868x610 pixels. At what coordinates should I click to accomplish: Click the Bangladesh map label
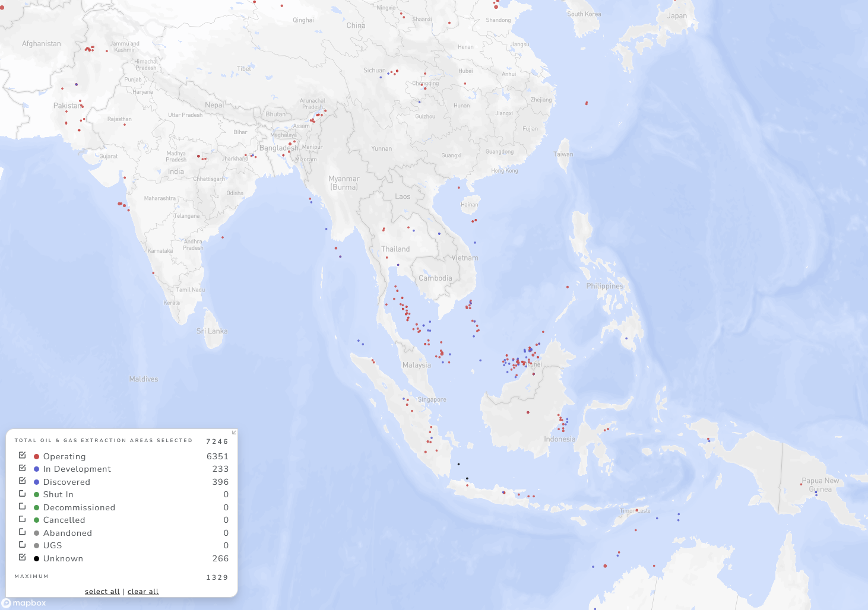279,148
